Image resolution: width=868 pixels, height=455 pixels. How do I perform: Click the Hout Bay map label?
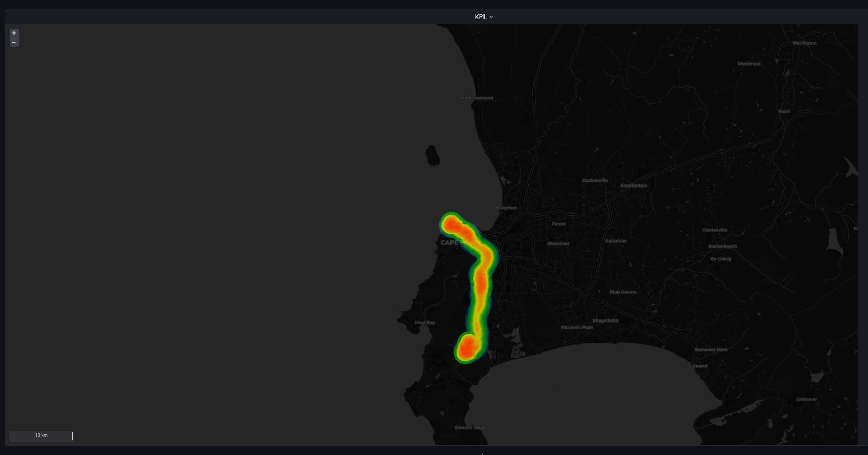pyautogui.click(x=425, y=323)
